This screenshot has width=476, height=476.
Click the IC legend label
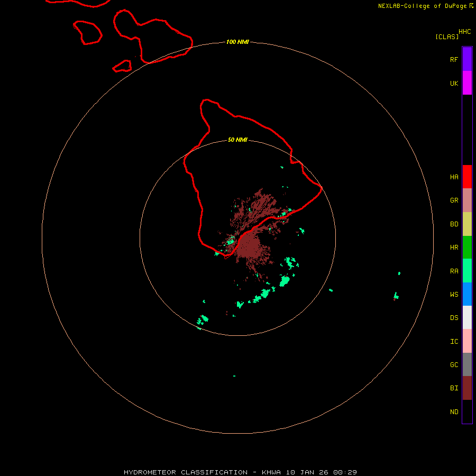point(454,341)
